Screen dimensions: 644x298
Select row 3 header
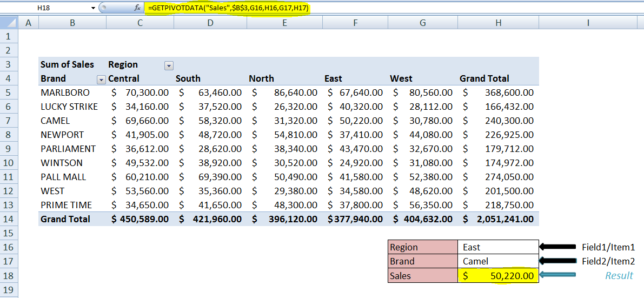9,64
